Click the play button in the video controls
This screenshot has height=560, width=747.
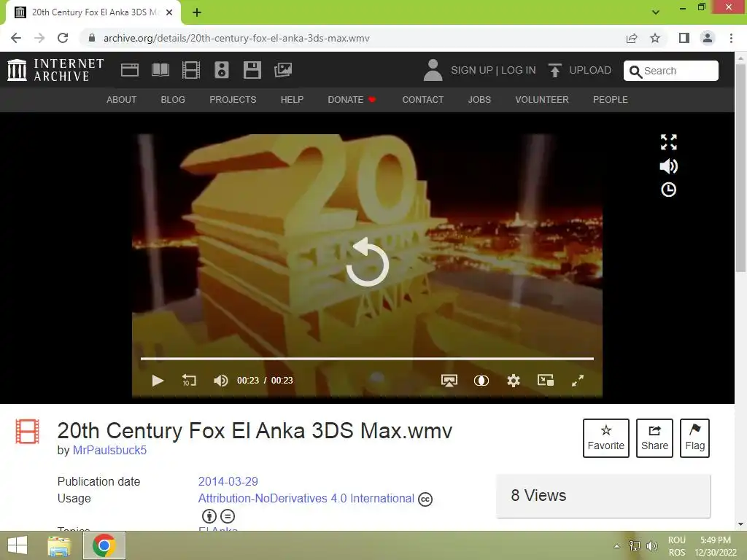tap(158, 381)
